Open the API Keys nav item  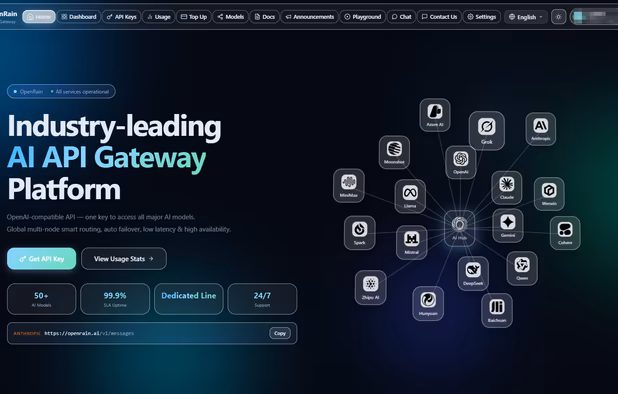(121, 17)
